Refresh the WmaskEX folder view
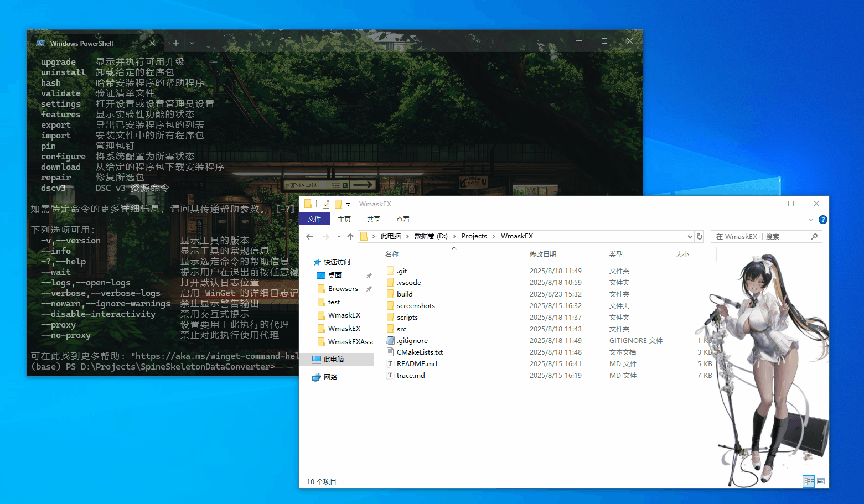This screenshot has width=864, height=504. click(700, 237)
